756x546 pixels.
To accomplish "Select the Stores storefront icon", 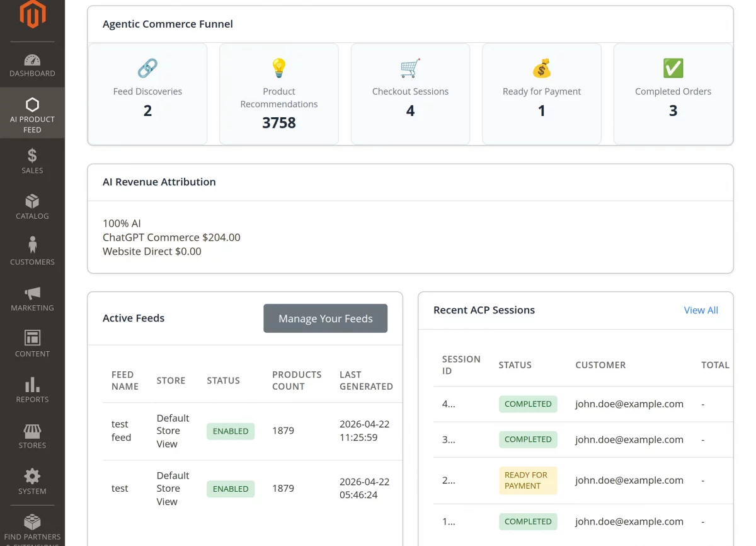I will click(x=32, y=430).
